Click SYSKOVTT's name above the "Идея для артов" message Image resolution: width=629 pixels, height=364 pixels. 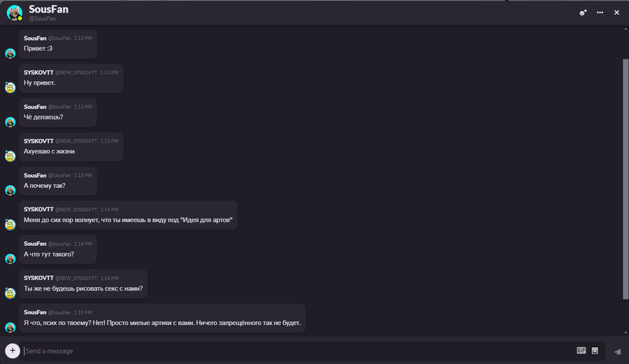pos(38,210)
